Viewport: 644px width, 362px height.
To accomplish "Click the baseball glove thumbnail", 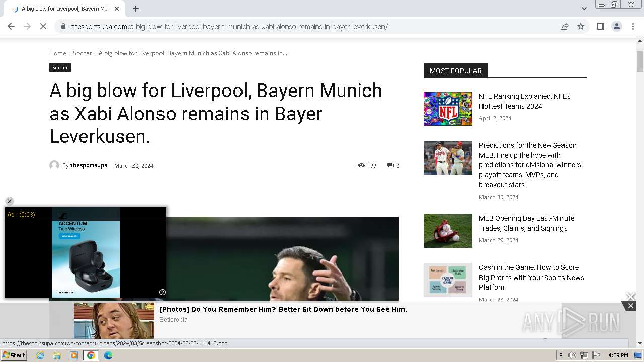I will pos(448,231).
